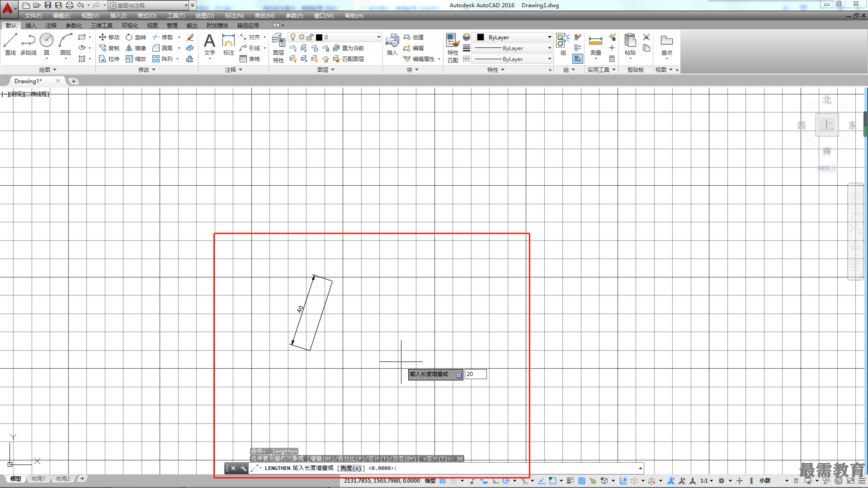Open the Text (文字) tool
This screenshot has width=868, height=488.
pyautogui.click(x=209, y=44)
